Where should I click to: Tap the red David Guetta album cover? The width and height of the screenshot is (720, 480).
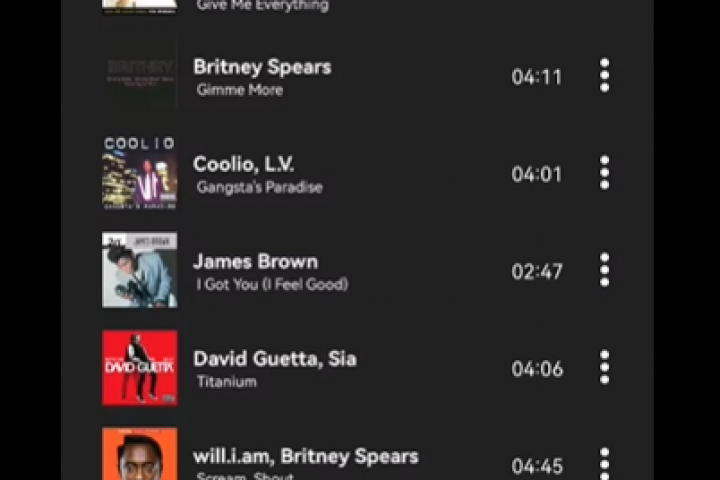140,368
